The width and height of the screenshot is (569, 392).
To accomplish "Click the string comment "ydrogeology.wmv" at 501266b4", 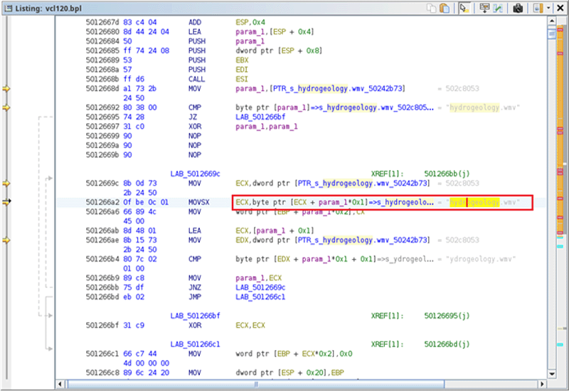I will [481, 259].
